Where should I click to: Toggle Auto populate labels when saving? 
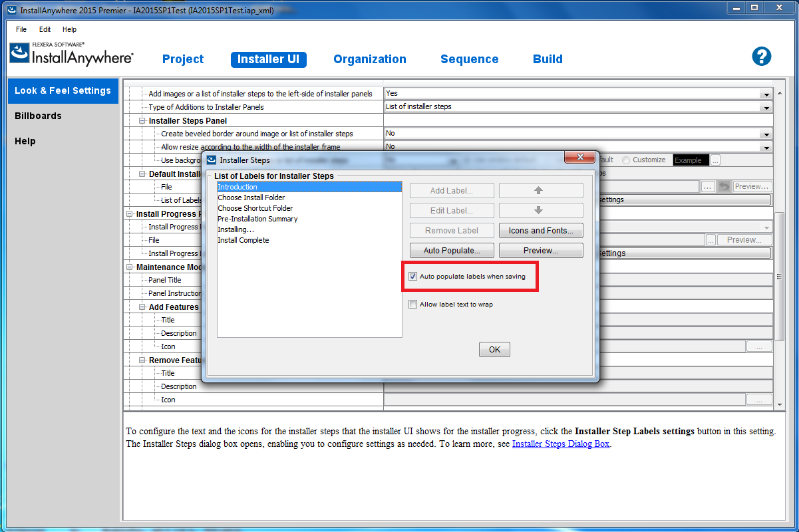[x=413, y=277]
